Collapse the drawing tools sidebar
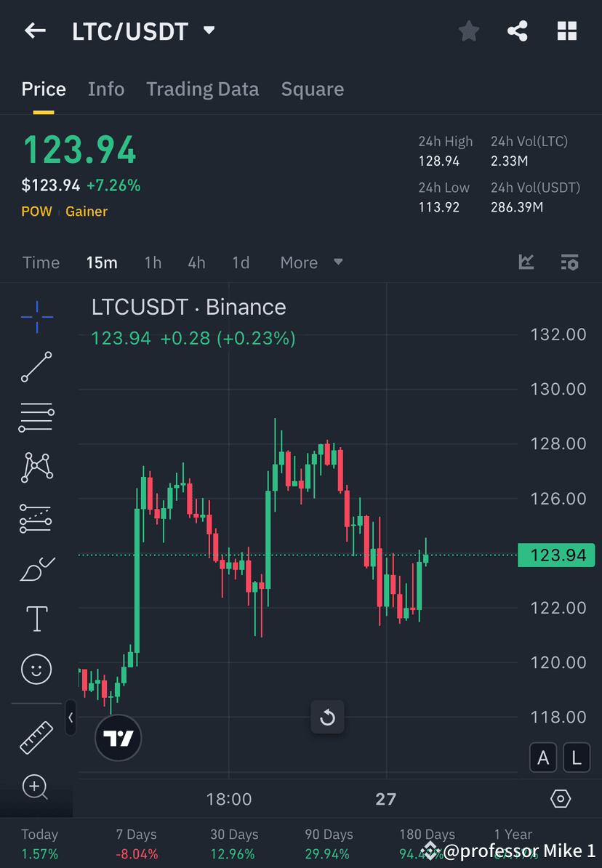Image resolution: width=602 pixels, height=868 pixels. (71, 718)
